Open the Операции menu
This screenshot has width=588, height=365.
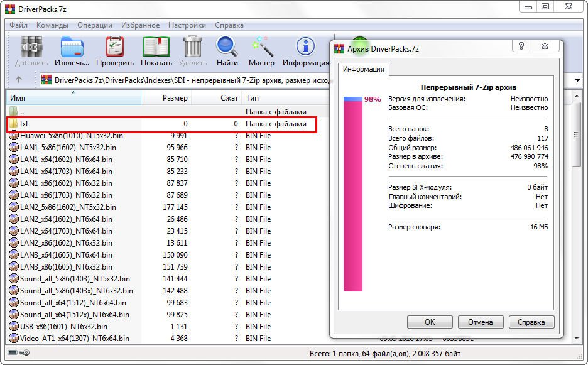(95, 25)
